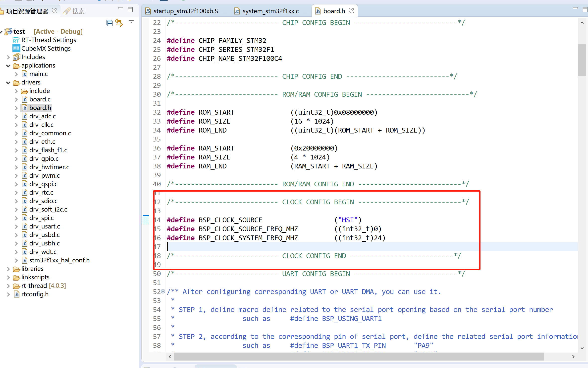This screenshot has height=368, width=588.
Task: Toggle Link with Editor icon
Action: click(x=119, y=23)
